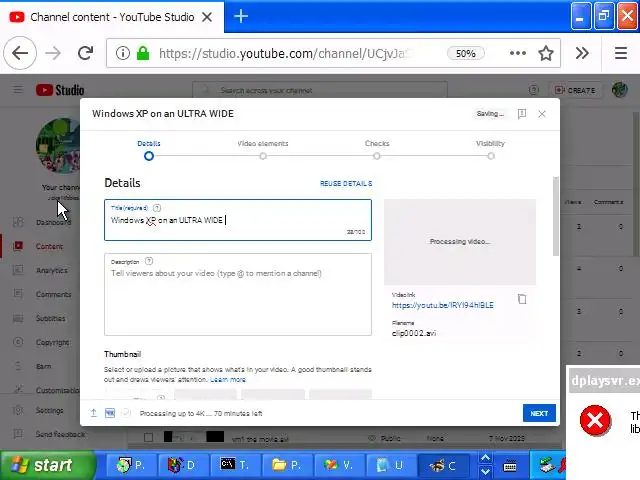
Task: Click into the Title text field
Action: 238,220
